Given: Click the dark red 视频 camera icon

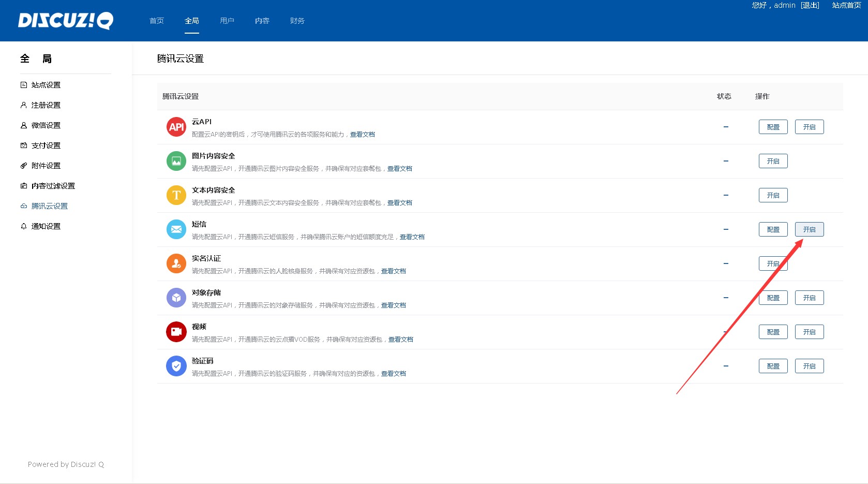Looking at the screenshot, I should tap(176, 332).
